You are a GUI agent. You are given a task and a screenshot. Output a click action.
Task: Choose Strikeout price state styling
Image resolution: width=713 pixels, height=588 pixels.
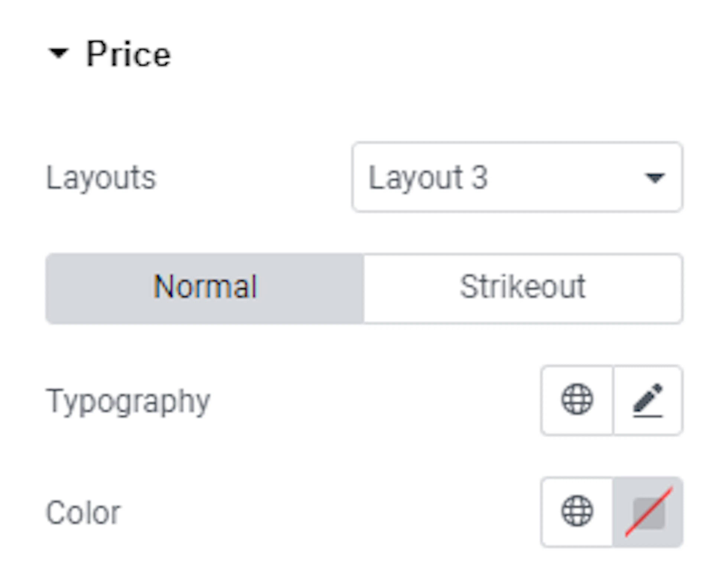point(523,289)
